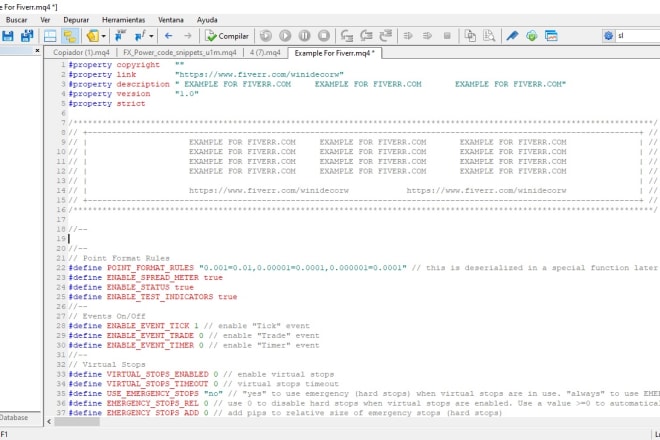
Task: Click the open trading terminal chart icon
Action: pyautogui.click(x=551, y=36)
